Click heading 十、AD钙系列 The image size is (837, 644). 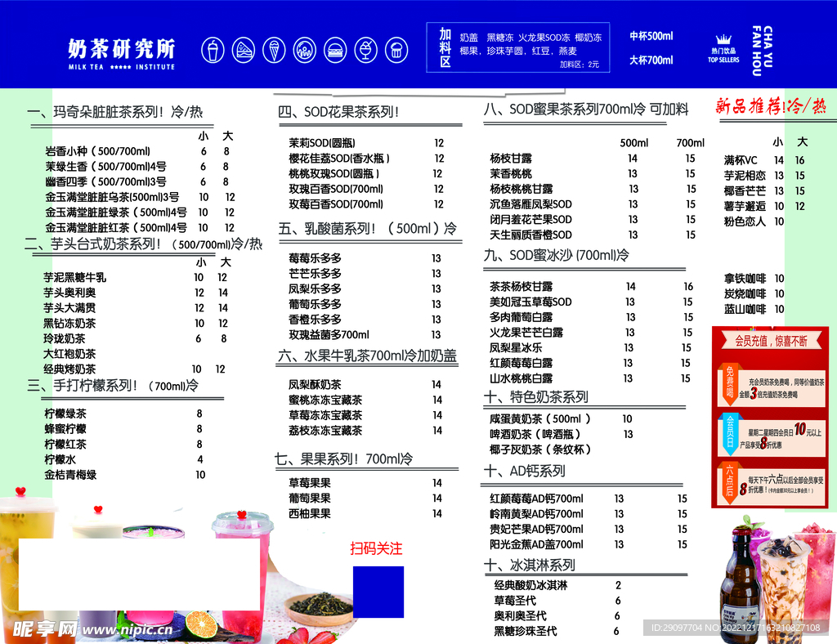(x=524, y=472)
